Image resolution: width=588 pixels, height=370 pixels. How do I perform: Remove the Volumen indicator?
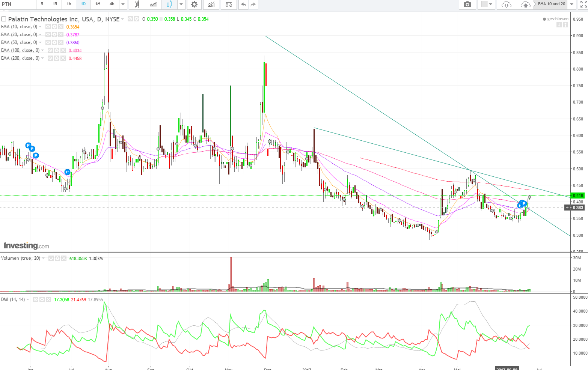tap(64, 259)
